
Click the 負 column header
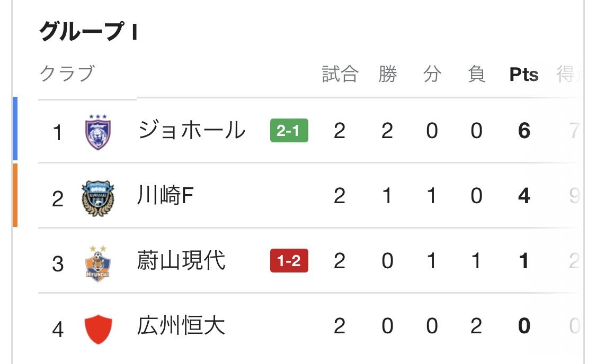coord(476,74)
